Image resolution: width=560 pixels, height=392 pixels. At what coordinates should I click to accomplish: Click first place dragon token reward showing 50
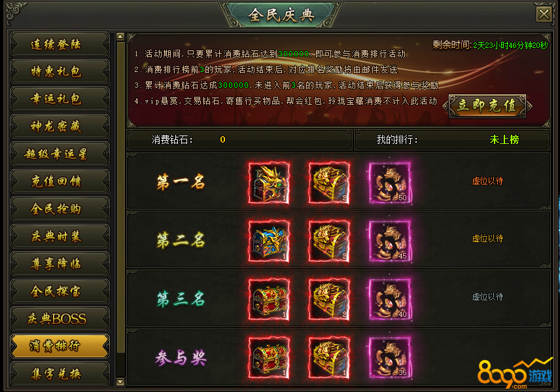pos(390,183)
